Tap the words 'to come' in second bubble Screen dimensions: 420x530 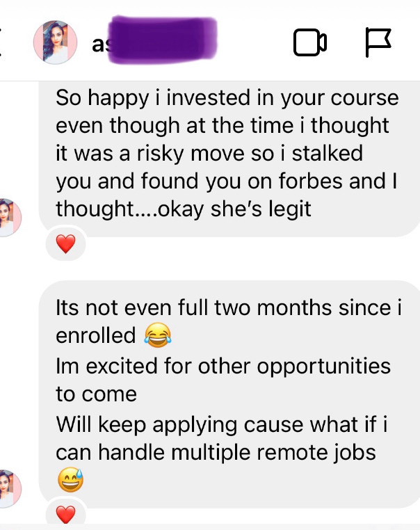[96, 394]
